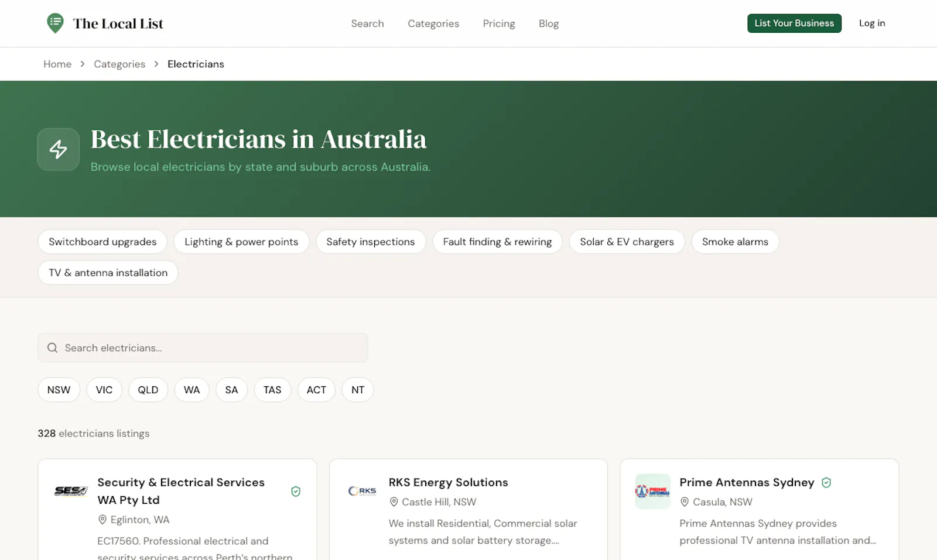The width and height of the screenshot is (937, 560).
Task: Select the Smoke alarms chip
Action: point(735,242)
